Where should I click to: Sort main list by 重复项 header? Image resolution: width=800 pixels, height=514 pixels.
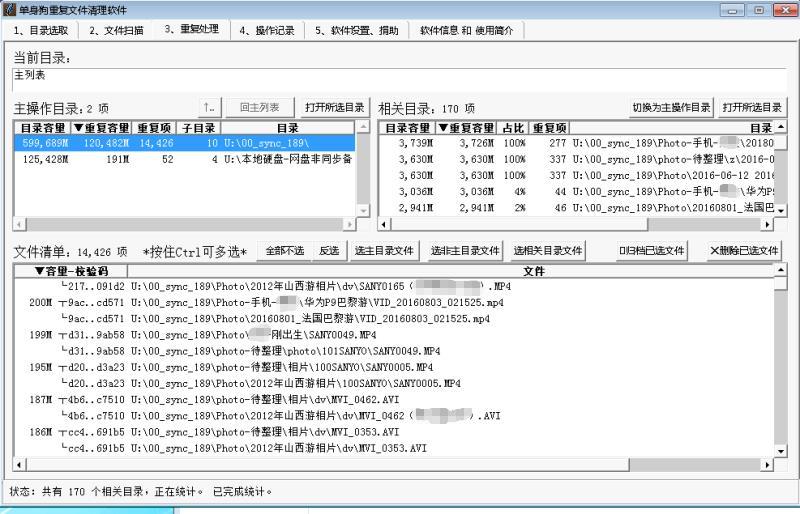(x=154, y=128)
